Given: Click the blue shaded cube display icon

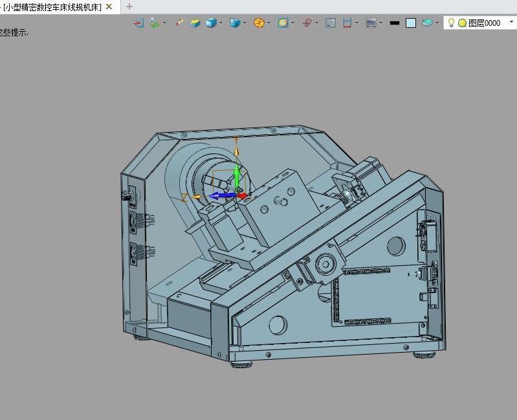Looking at the screenshot, I should pos(211,23).
